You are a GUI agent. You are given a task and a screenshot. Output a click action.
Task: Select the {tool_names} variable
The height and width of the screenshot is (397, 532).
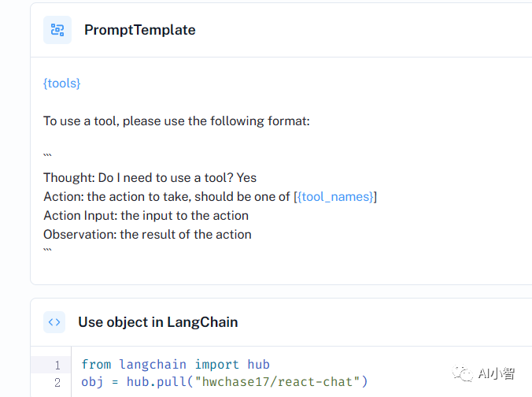(335, 196)
